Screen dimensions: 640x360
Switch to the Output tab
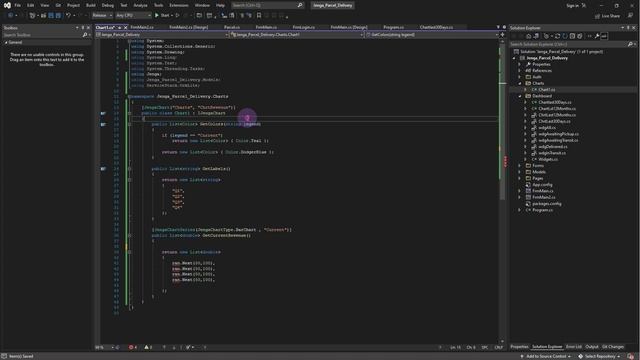(x=592, y=347)
